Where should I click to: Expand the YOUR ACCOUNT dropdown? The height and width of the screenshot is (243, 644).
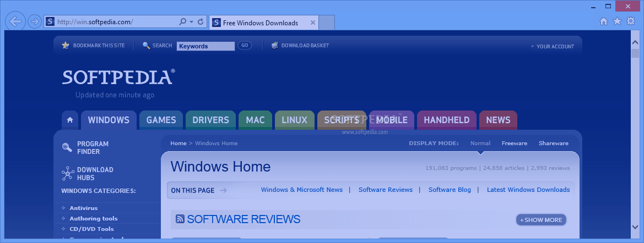(x=552, y=46)
